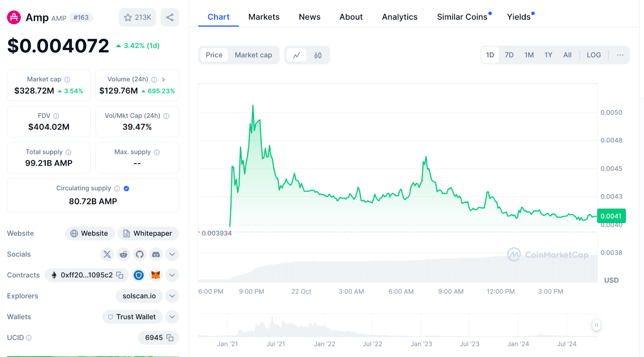Image resolution: width=644 pixels, height=357 pixels.
Task: Select 1D time range
Action: pos(490,55)
